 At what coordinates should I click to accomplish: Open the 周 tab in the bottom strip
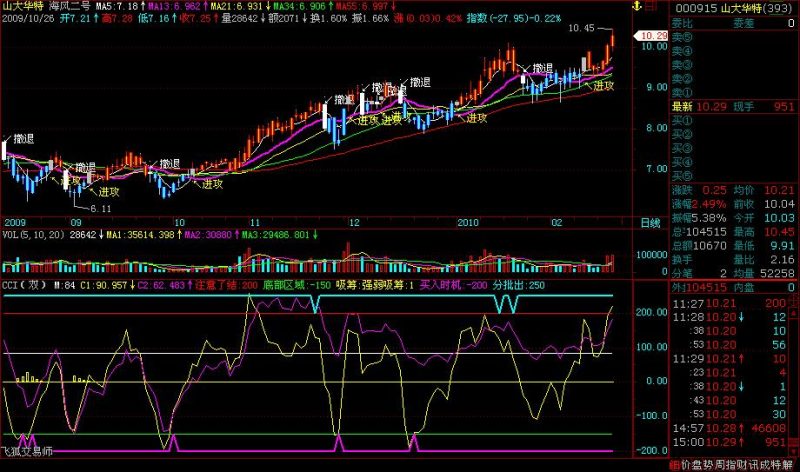[719, 465]
